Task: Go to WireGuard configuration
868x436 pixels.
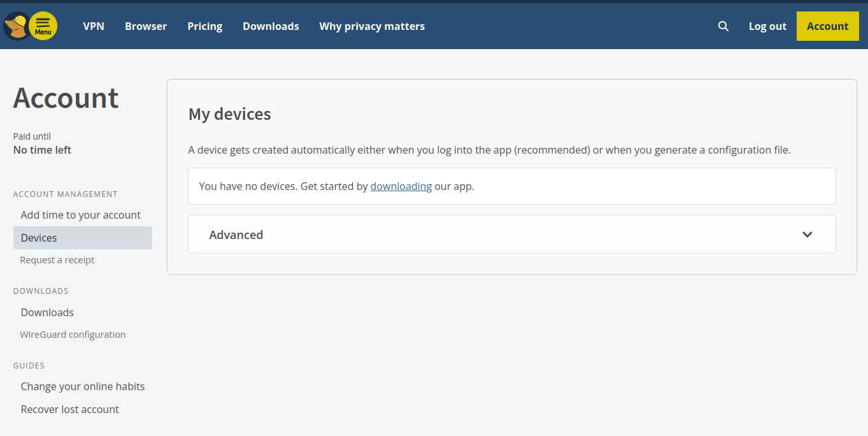Action: pos(73,335)
